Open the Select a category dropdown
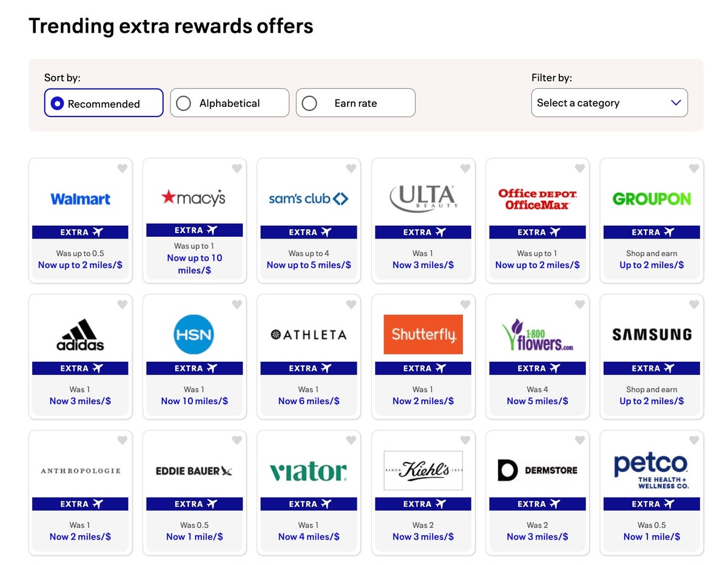 (609, 103)
